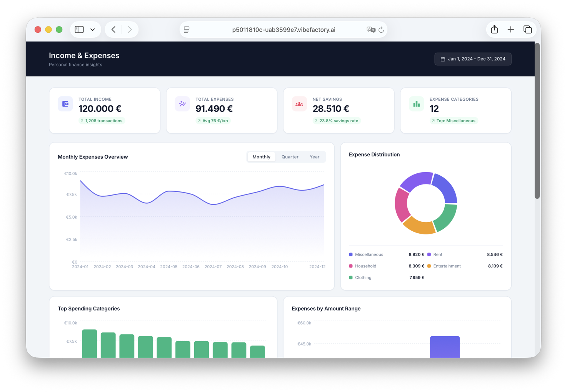The width and height of the screenshot is (567, 392).
Task: Switch to the Quarter view tab
Action: [290, 157]
